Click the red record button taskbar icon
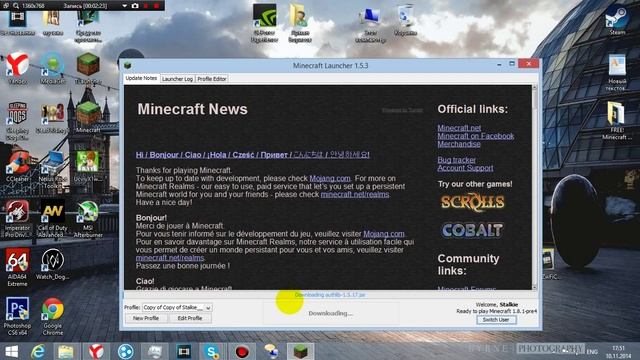 242,351
